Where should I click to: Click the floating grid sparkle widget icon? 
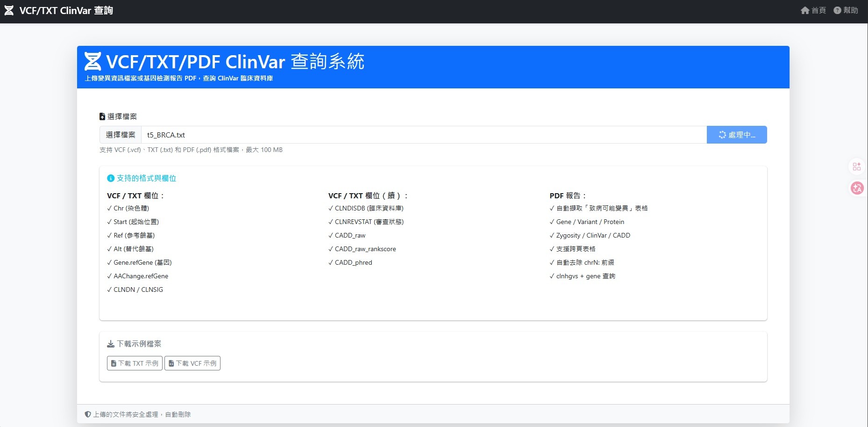[x=857, y=166]
